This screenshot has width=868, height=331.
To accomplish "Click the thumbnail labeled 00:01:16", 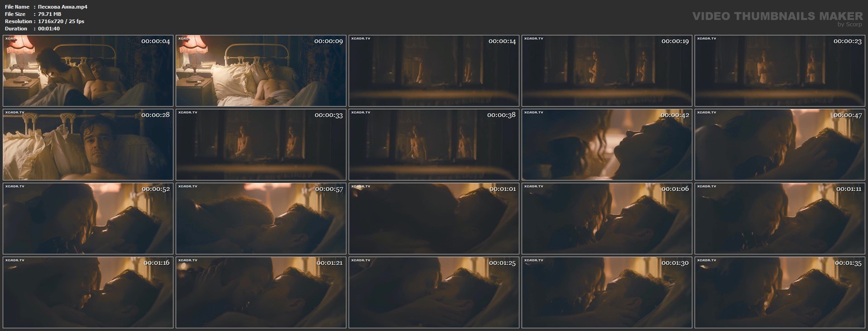I will click(x=88, y=292).
